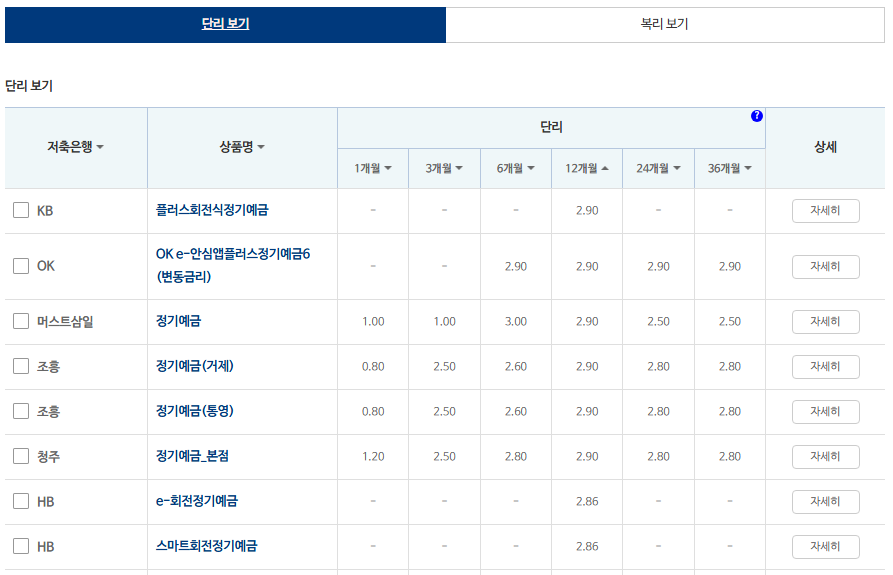The height and width of the screenshot is (575, 893).
Task: Click 자세히 button for e-회전정기예금 row
Action: [825, 502]
